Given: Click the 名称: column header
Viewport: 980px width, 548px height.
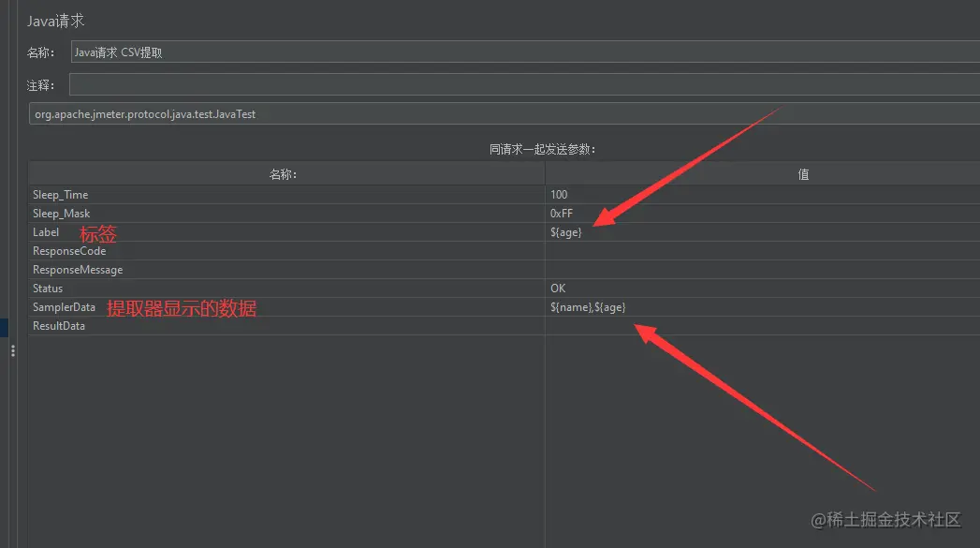Looking at the screenshot, I should point(286,174).
